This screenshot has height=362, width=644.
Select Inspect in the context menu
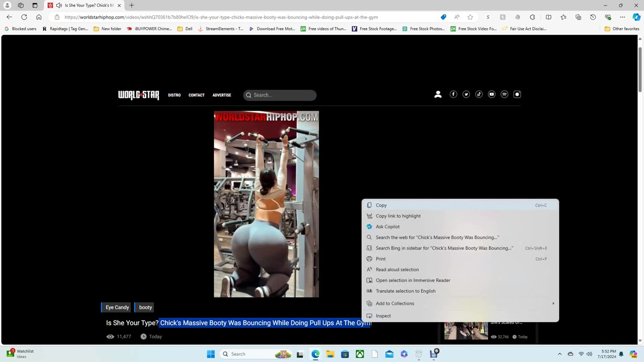pos(460,316)
